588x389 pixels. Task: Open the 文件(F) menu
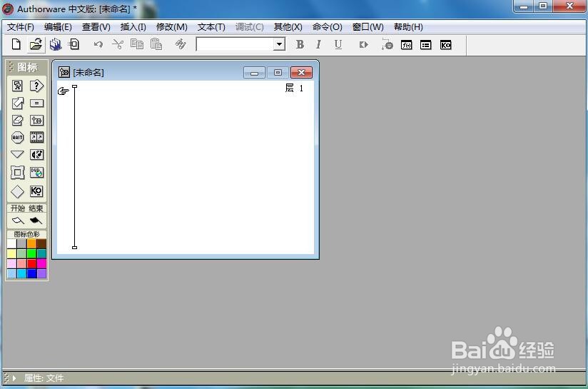pos(21,27)
